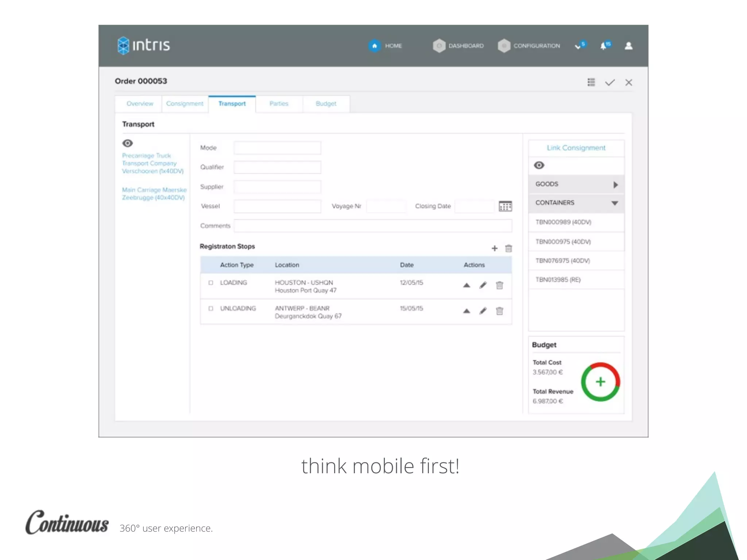
Task: Click the Location column header
Action: point(287,265)
